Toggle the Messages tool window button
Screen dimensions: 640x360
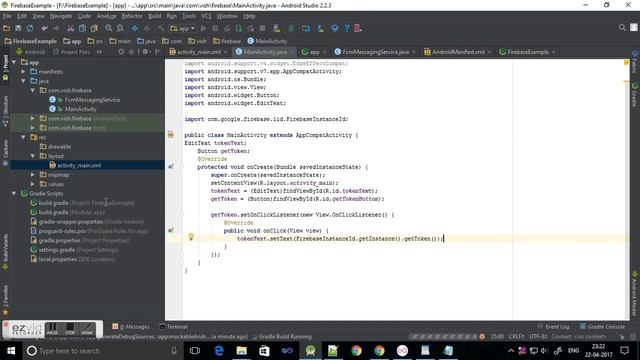pos(131,327)
